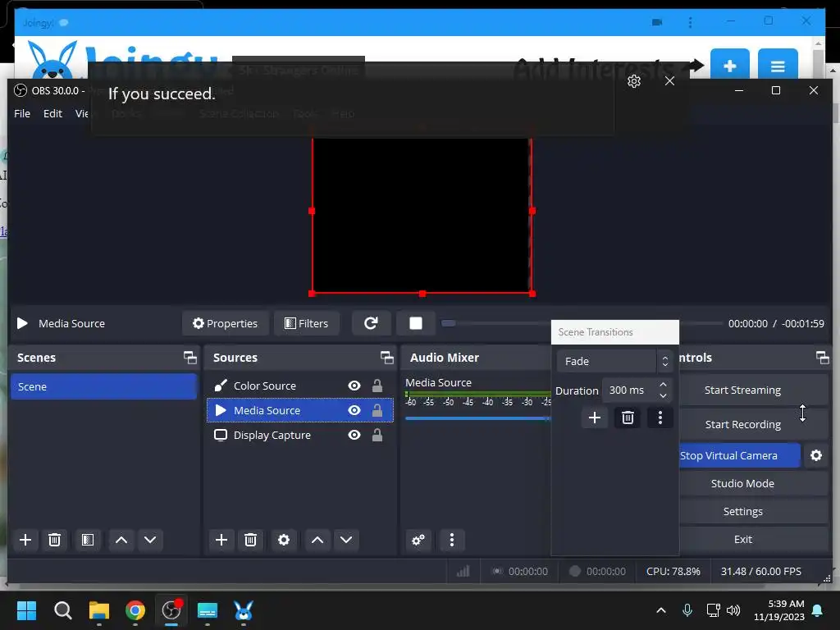Open source properties gear in Sources toolbar
840x630 pixels.
283,540
